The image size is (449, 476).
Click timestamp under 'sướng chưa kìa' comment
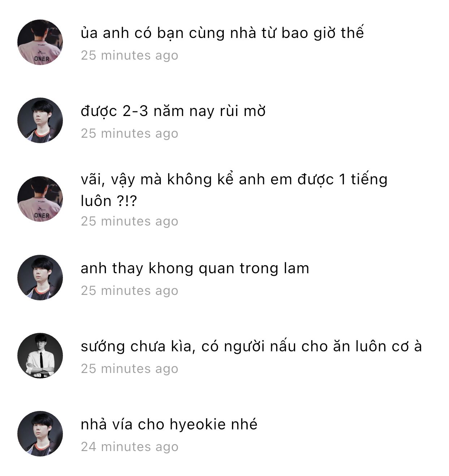(129, 369)
